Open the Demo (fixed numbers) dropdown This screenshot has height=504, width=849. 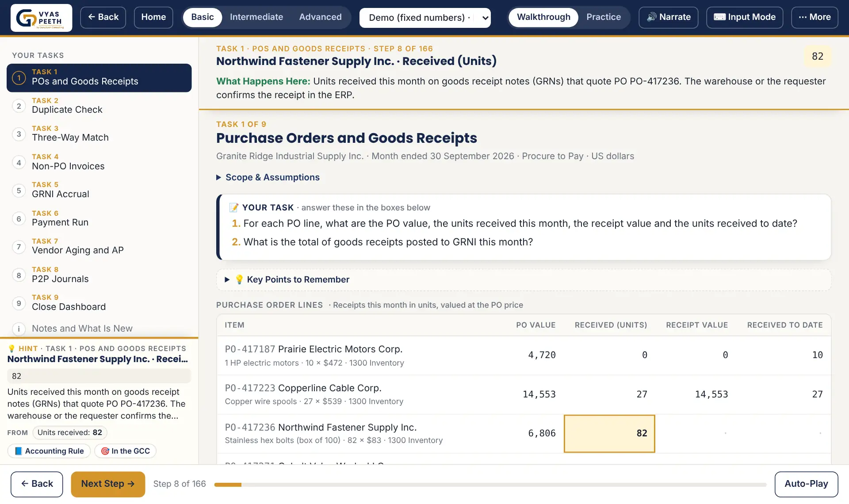pos(425,18)
